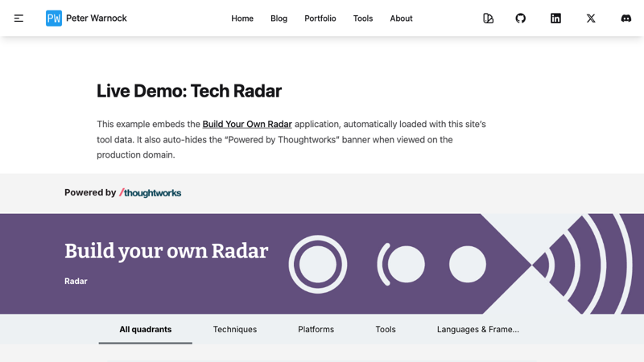Switch to the Techniques tab
The height and width of the screenshot is (362, 644).
(235, 329)
